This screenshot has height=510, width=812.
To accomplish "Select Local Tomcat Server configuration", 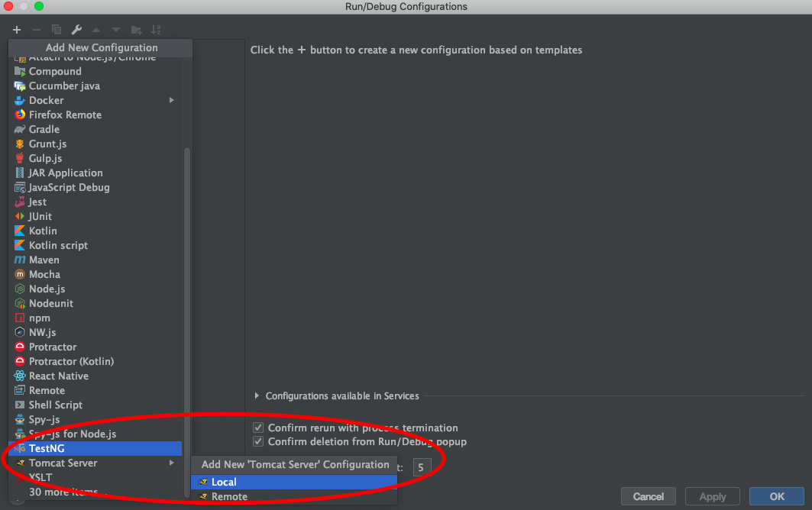I will 293,482.
